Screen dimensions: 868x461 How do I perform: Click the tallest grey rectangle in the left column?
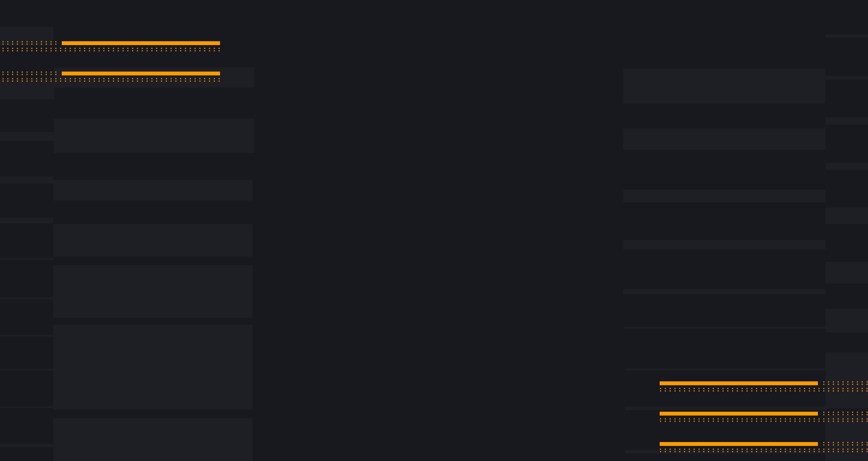(x=153, y=367)
